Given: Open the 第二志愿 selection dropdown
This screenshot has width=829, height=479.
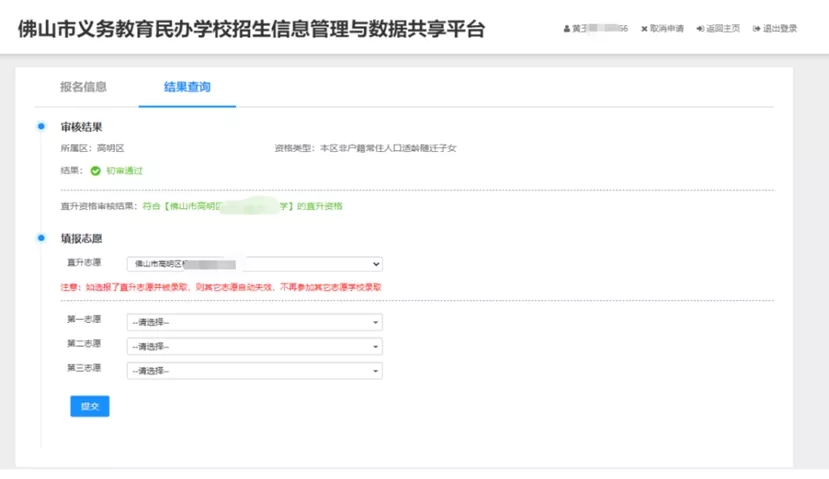Looking at the screenshot, I should tap(254, 346).
